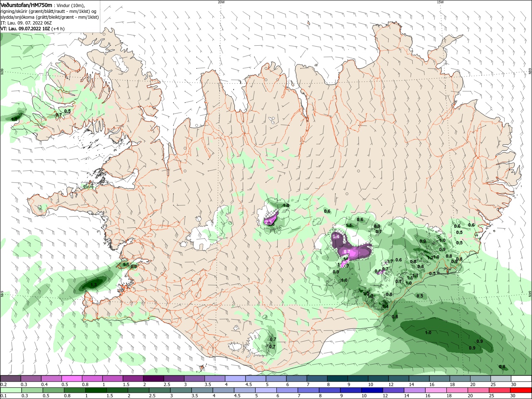
Task: Select the red-pink 25 swatch in lower scale
Action: (500, 390)
